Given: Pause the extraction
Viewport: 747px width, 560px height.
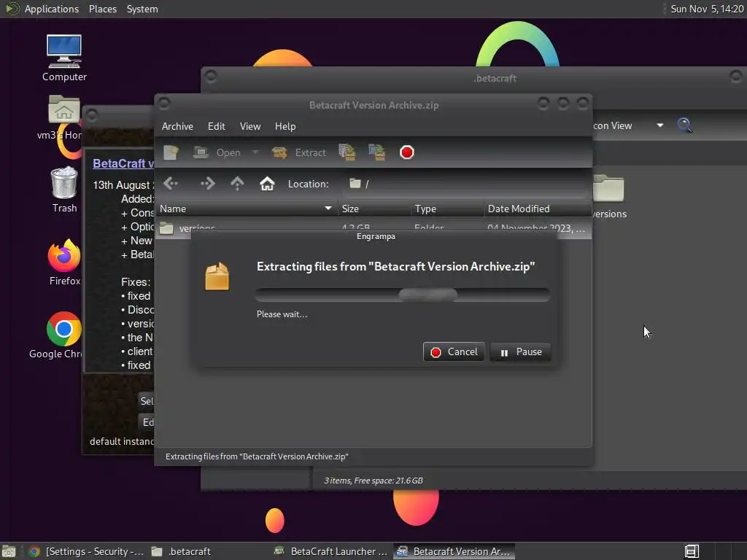Looking at the screenshot, I should 521,352.
